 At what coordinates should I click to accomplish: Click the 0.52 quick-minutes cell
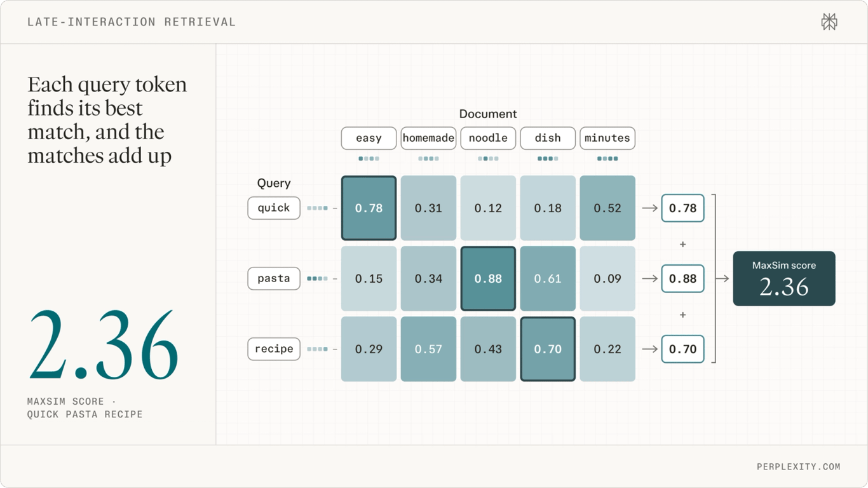click(x=607, y=208)
